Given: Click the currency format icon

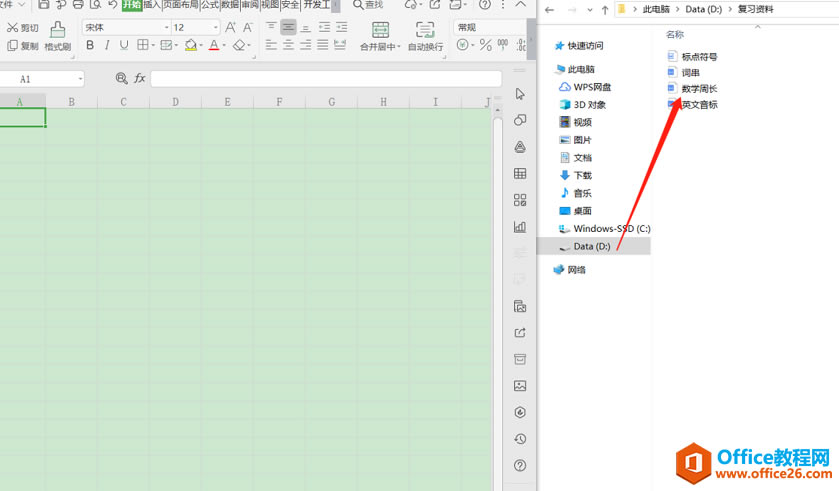Looking at the screenshot, I should 463,45.
